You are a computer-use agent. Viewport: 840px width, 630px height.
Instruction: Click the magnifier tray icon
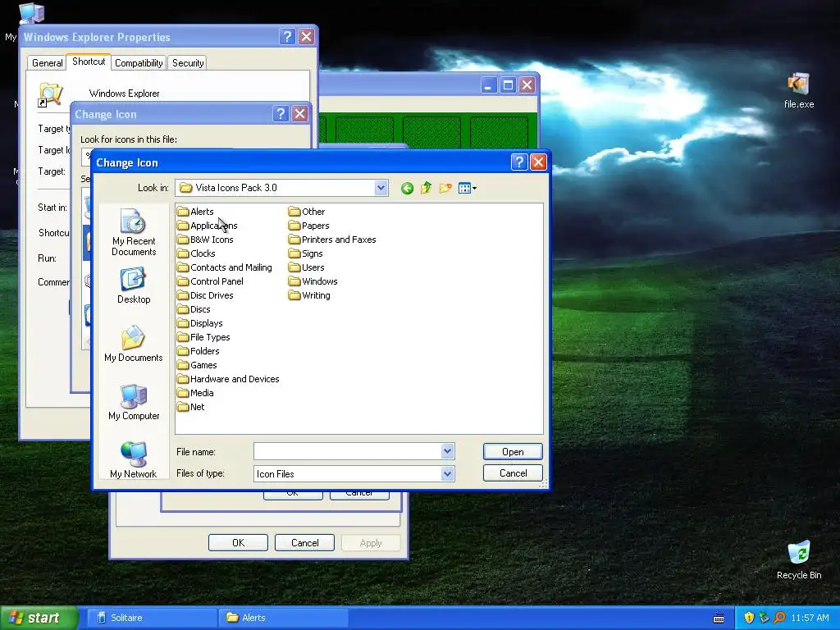(x=779, y=618)
